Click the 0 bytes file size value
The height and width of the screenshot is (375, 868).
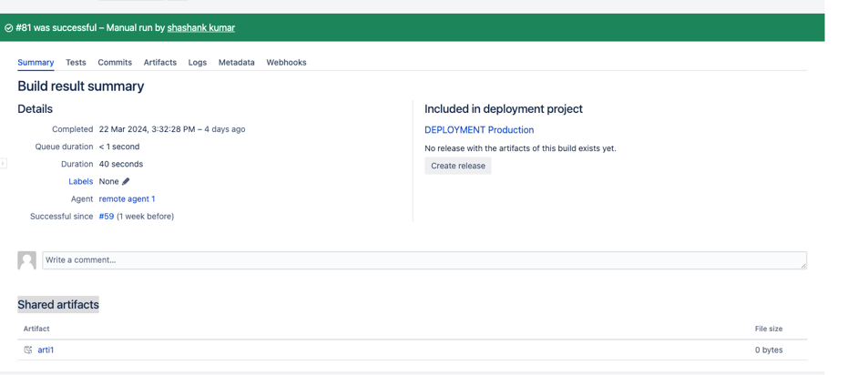pyautogui.click(x=769, y=350)
